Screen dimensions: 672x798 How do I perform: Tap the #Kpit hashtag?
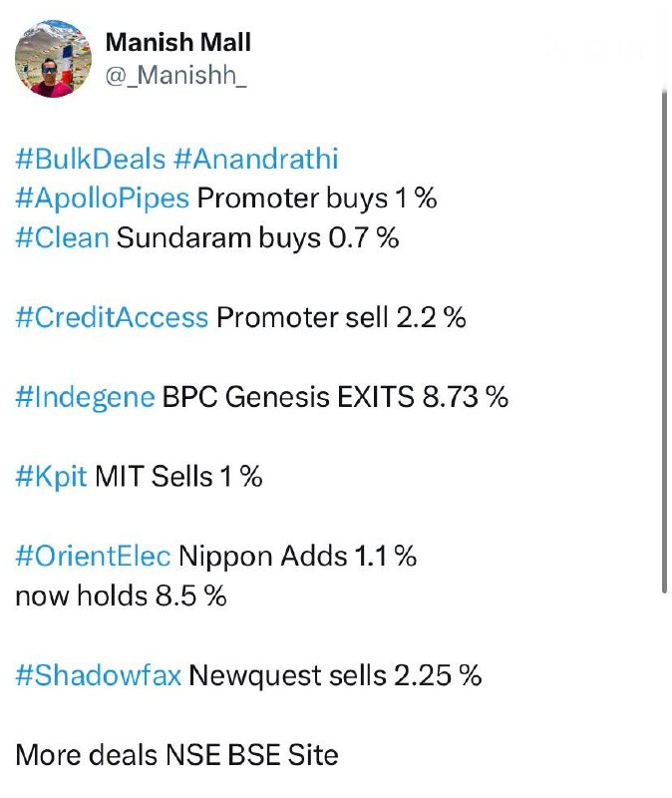click(x=51, y=477)
